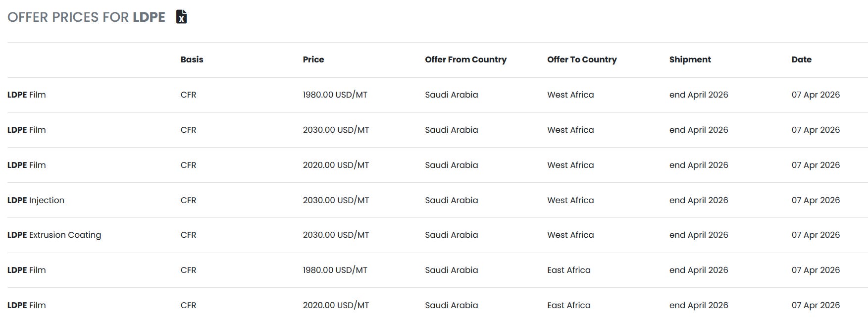Image resolution: width=868 pixels, height=319 pixels.
Task: Select the first East Africa destination cell
Action: [568, 270]
